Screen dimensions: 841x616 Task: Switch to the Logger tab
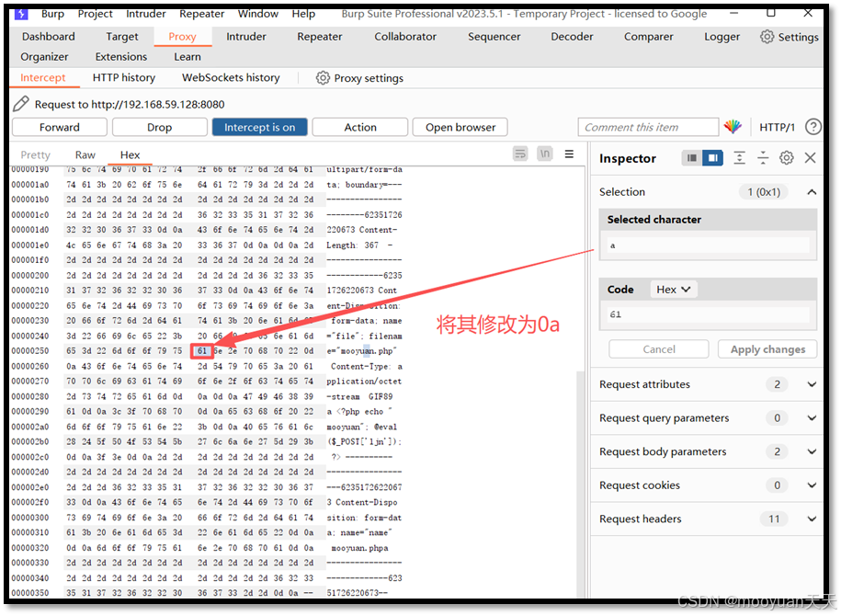point(722,37)
